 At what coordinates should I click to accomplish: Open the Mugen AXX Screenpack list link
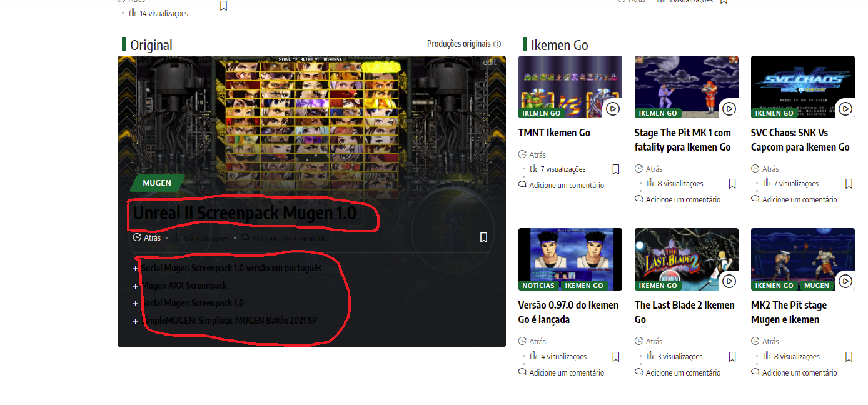click(x=184, y=286)
